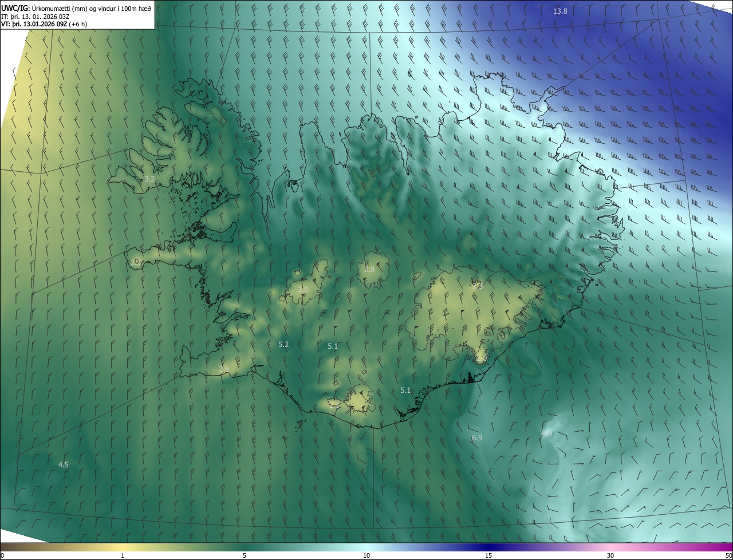The image size is (733, 560).
Task: Click the 5.1 value label next to 5.2
Action: point(333,346)
